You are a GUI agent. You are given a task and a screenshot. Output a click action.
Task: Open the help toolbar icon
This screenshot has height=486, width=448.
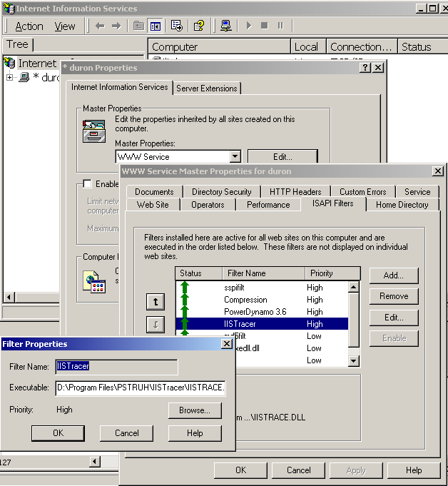[x=199, y=26]
